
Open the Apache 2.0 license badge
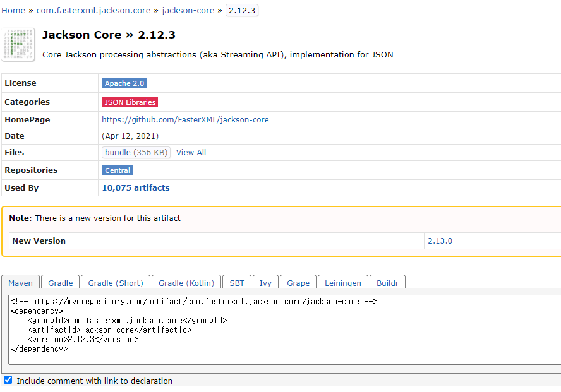(124, 83)
